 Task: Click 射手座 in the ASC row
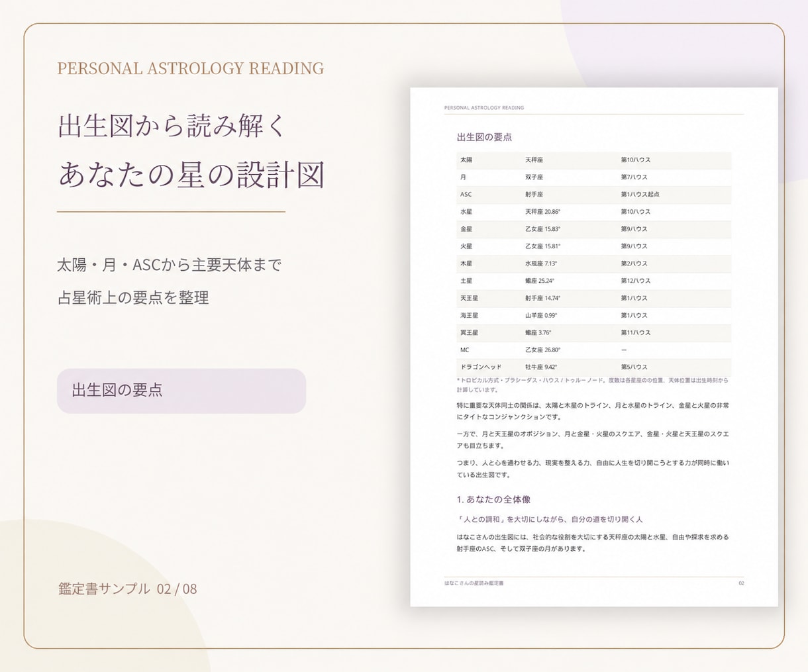[x=534, y=195]
